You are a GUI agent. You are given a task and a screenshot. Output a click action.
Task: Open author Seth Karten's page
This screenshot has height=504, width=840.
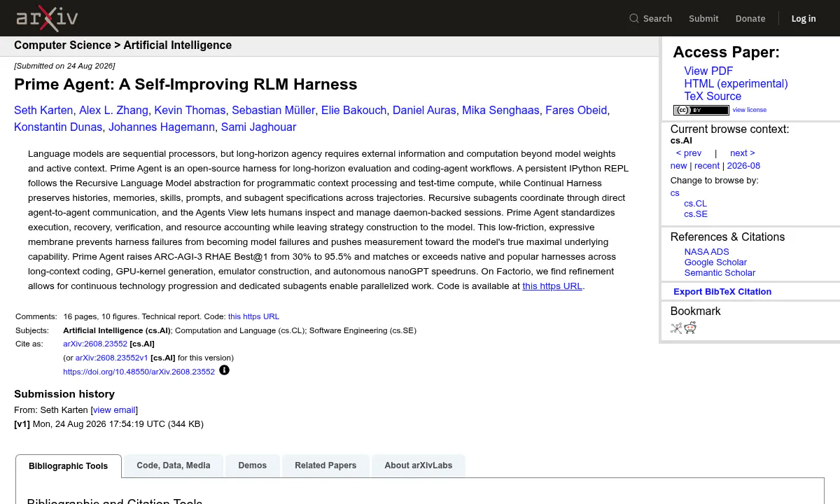click(43, 111)
